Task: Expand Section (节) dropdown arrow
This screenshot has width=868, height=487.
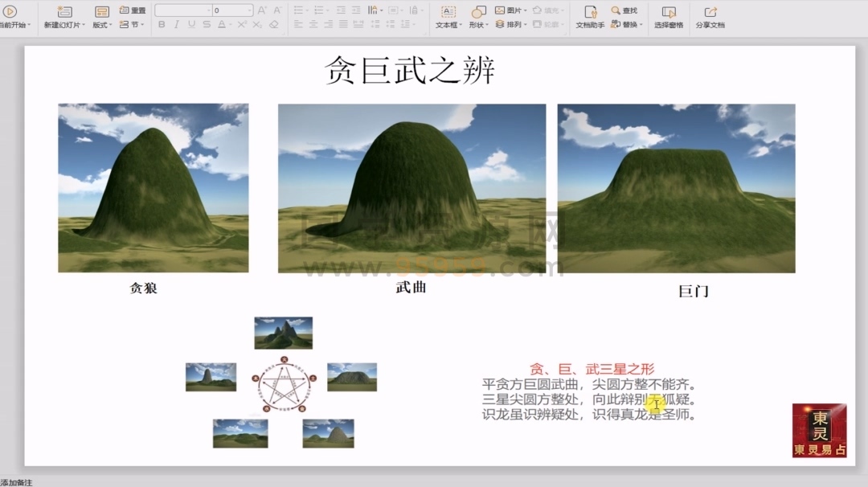Action: 142,24
